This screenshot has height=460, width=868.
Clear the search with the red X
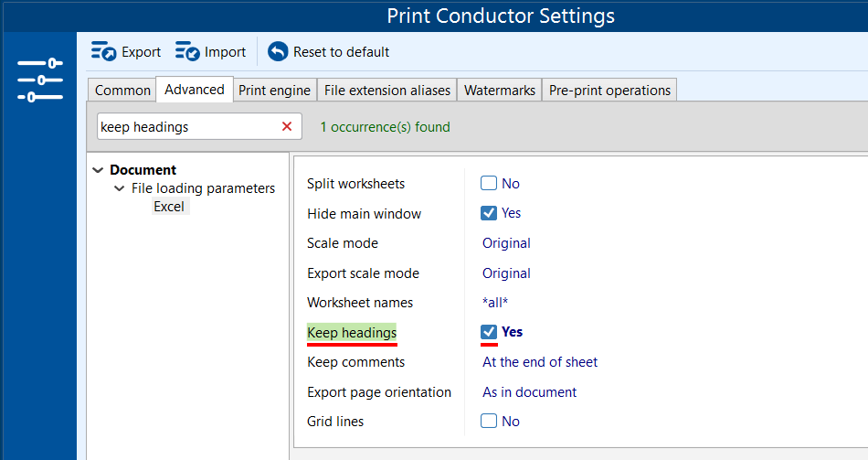tap(287, 127)
